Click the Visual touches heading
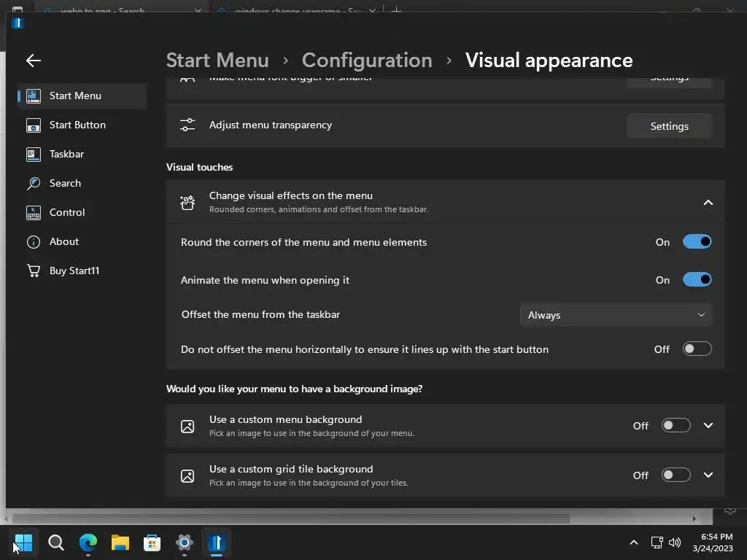Image resolution: width=747 pixels, height=560 pixels. [200, 167]
